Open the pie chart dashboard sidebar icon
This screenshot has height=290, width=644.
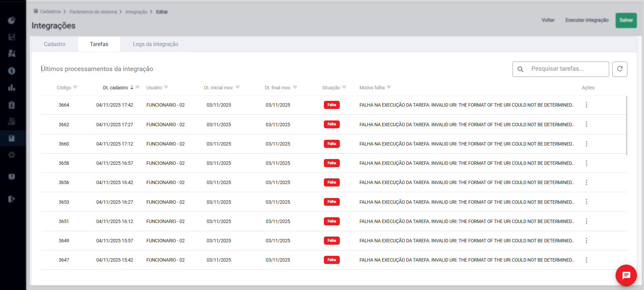point(12,20)
